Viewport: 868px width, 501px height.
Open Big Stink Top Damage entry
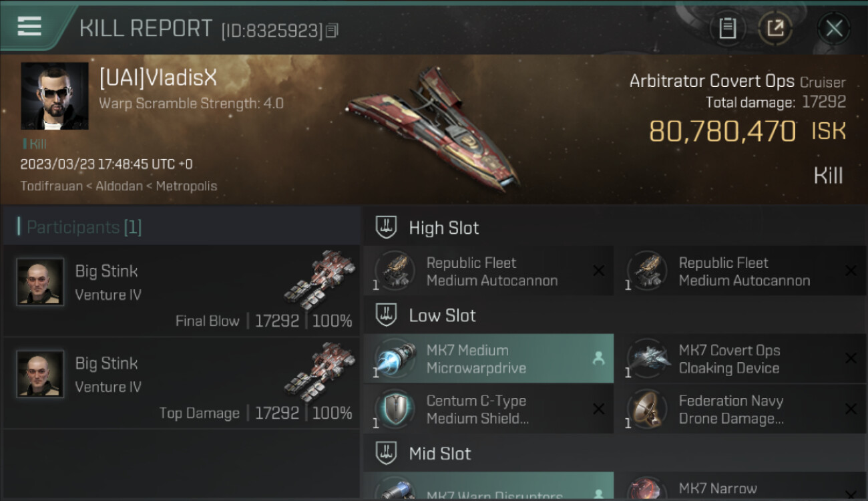click(x=182, y=383)
